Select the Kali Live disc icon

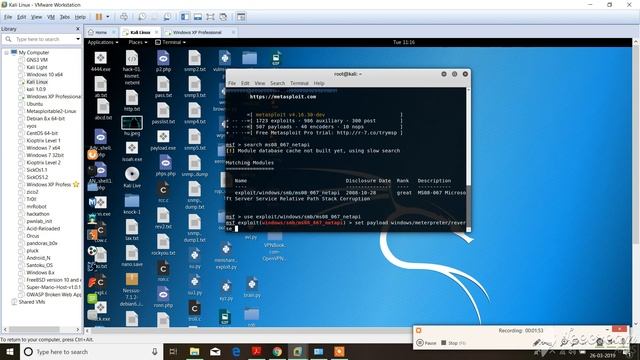coord(132,178)
